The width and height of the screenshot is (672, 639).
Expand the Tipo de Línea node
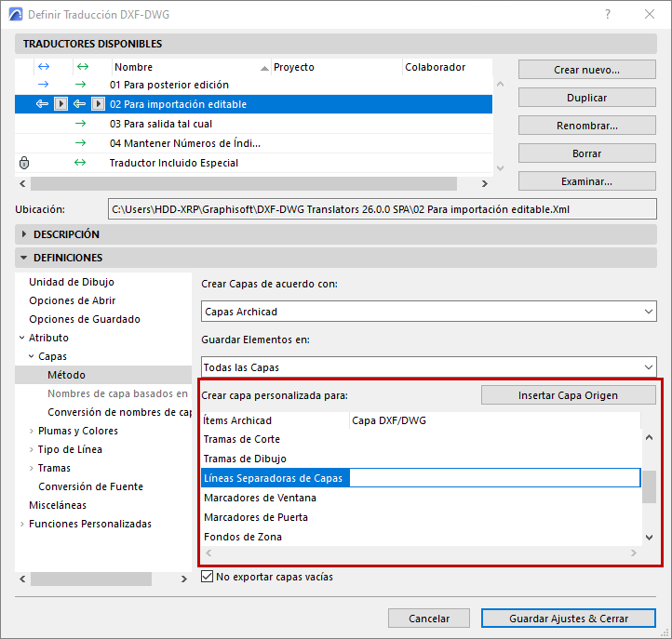point(32,449)
